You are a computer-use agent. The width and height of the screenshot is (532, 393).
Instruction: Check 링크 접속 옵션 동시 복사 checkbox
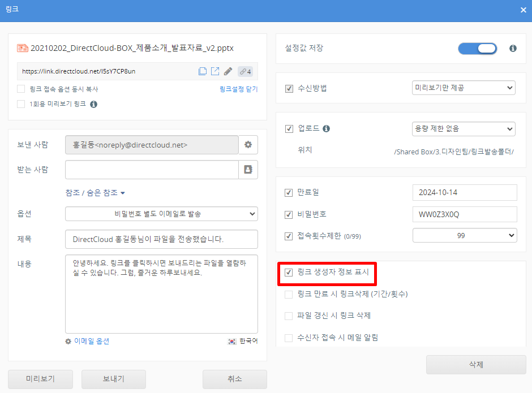(x=21, y=89)
